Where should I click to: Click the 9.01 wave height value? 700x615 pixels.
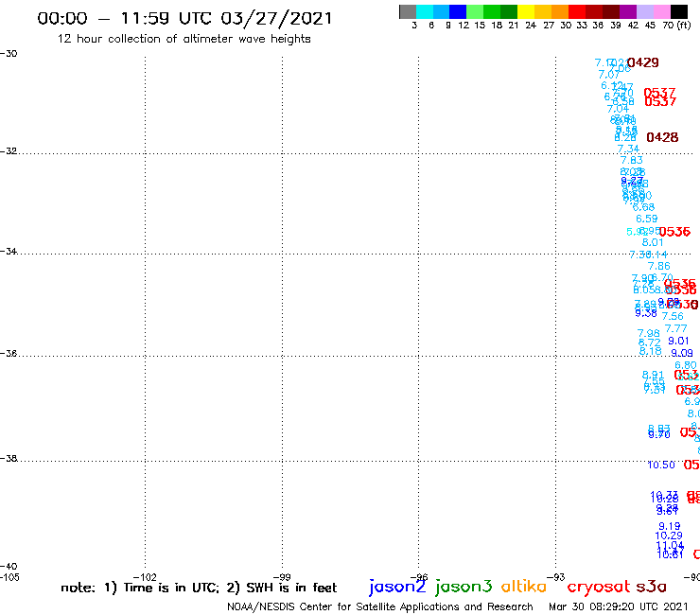(x=678, y=341)
